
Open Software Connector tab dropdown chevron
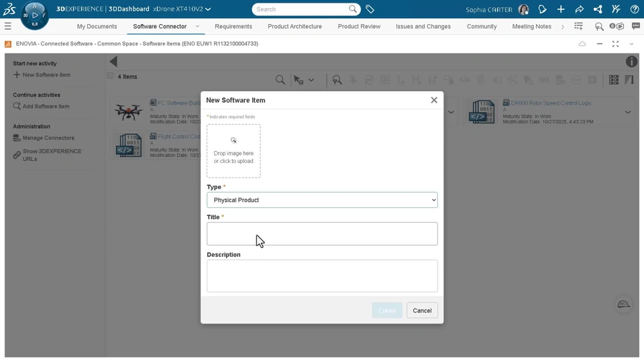click(197, 26)
